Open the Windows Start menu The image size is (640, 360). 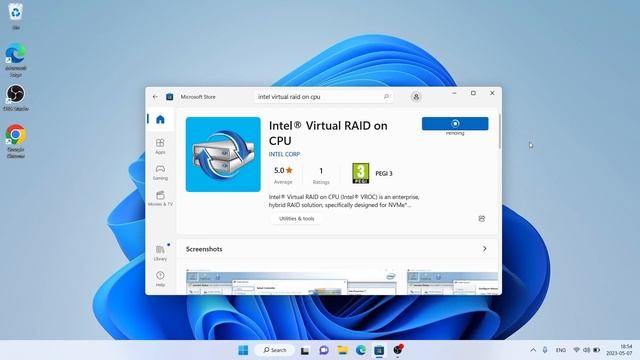point(243,350)
